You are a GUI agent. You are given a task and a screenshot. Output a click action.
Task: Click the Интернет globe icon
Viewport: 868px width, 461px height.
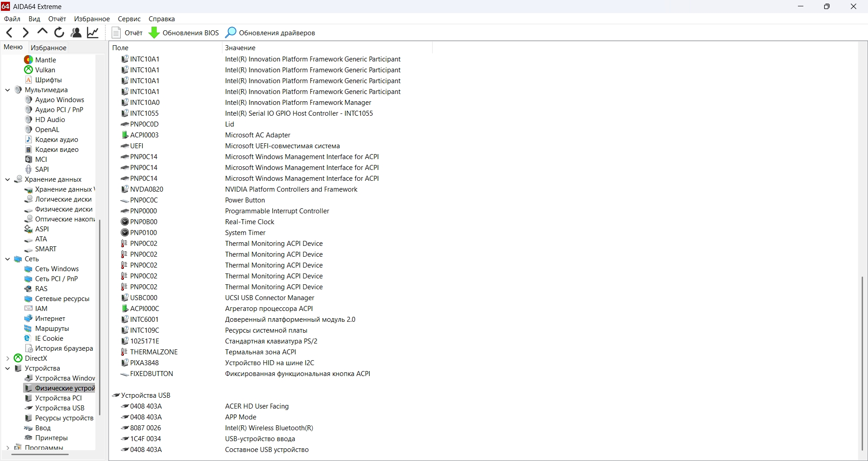tap(28, 319)
